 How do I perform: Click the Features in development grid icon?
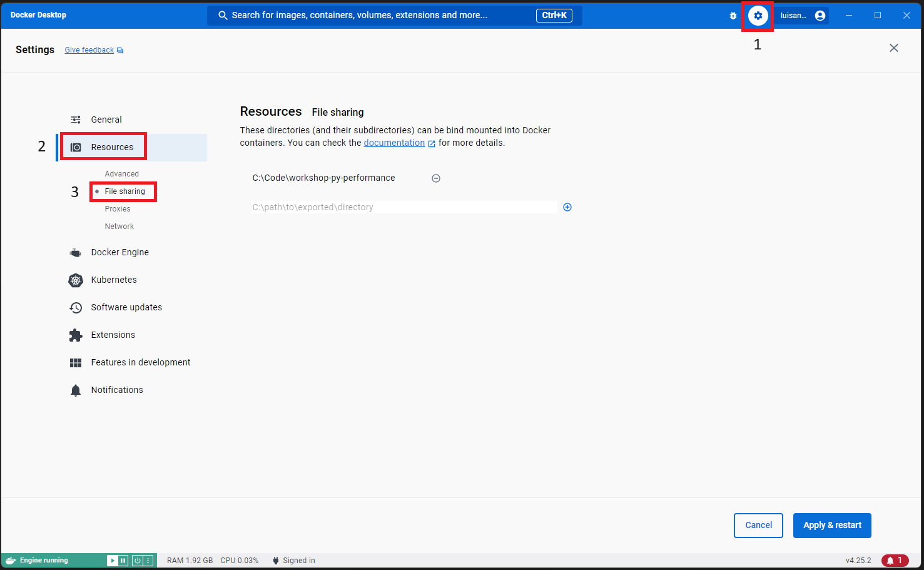click(x=76, y=363)
